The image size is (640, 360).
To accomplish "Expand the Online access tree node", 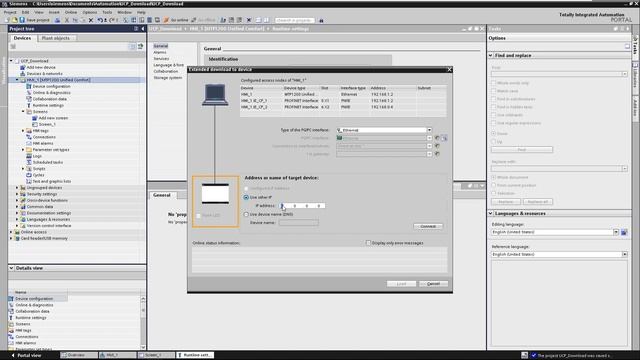I will point(11,232).
